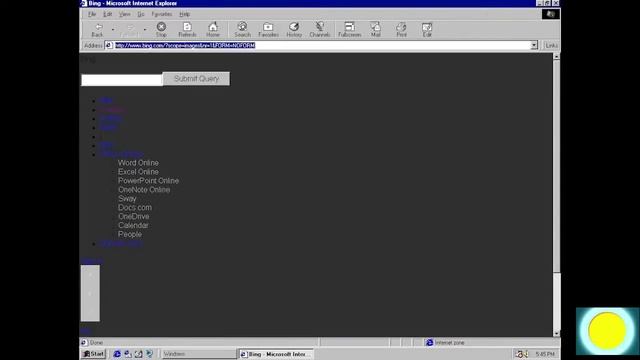Click the taskbar clock
640x360 pixels.
[544, 354]
